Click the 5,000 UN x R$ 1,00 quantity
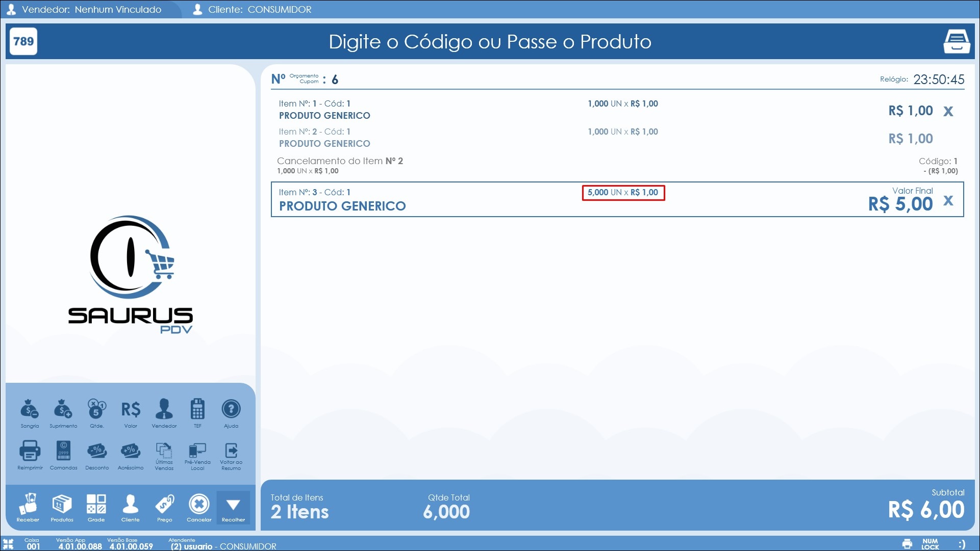The image size is (980, 551). 623,192
